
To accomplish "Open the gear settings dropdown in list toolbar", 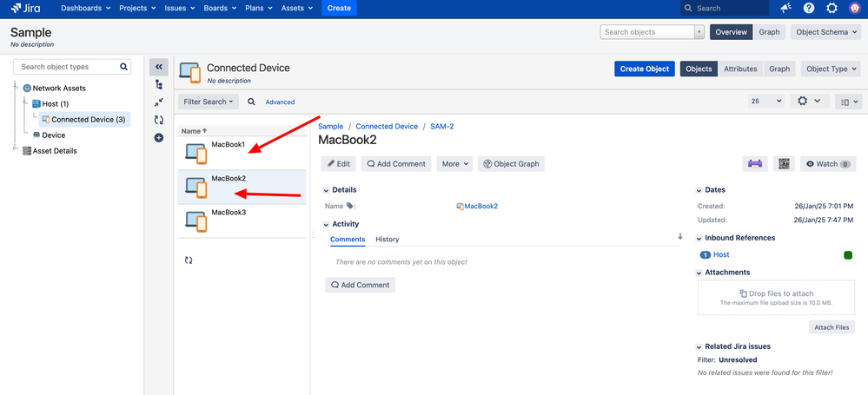I will coord(809,102).
